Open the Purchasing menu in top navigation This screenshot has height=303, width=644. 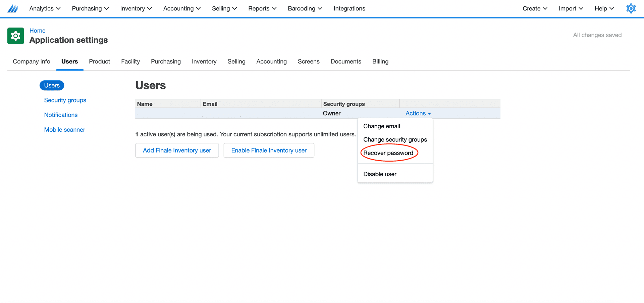tap(90, 8)
